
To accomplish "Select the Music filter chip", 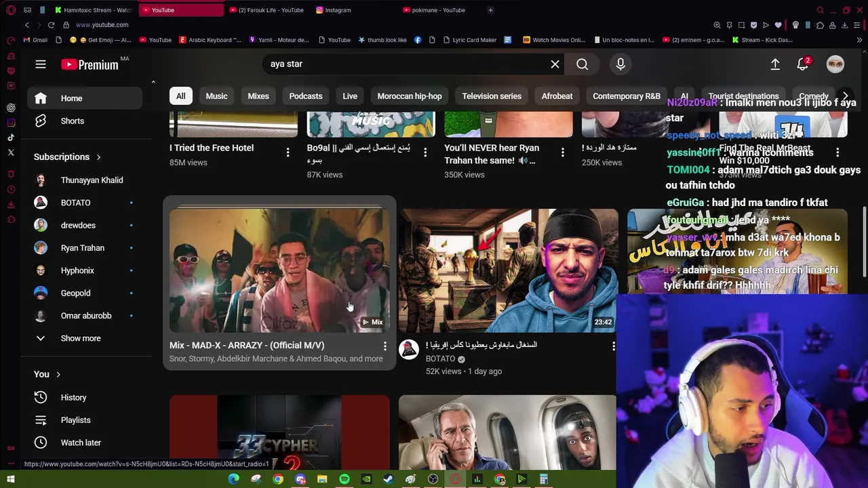I will pos(216,96).
